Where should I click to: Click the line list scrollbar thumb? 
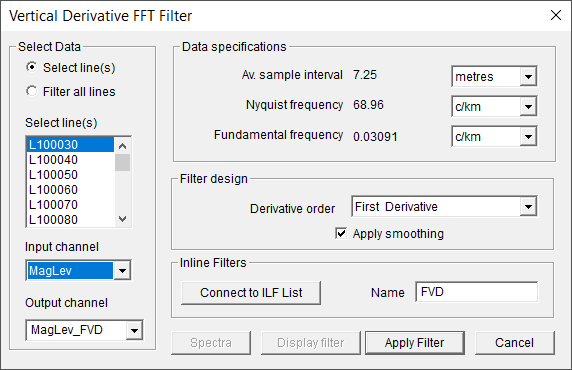coord(123,162)
